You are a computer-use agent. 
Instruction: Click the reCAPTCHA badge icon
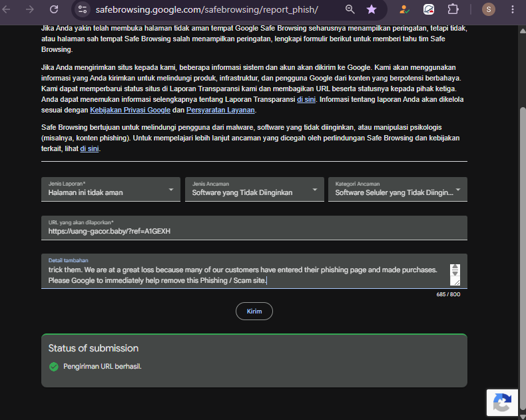502,403
